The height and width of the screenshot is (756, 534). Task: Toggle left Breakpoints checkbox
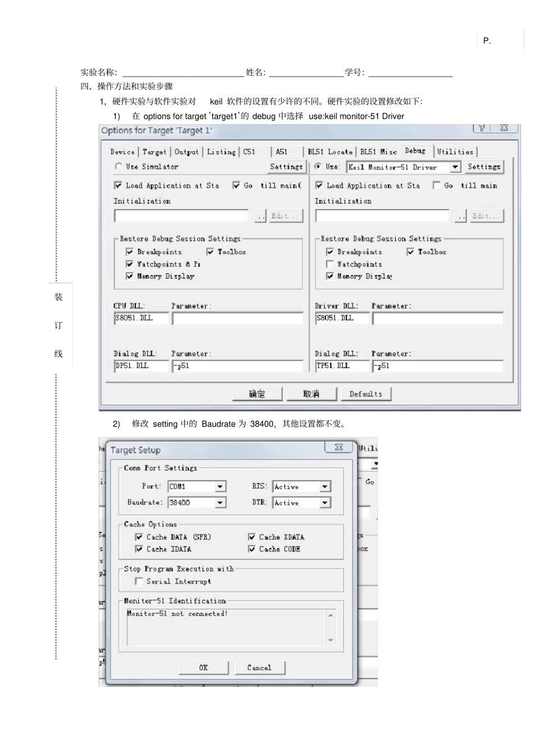pos(130,252)
